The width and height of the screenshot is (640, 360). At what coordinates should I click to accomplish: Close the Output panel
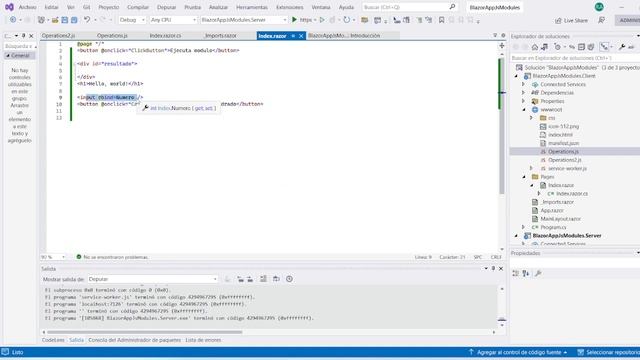501,269
